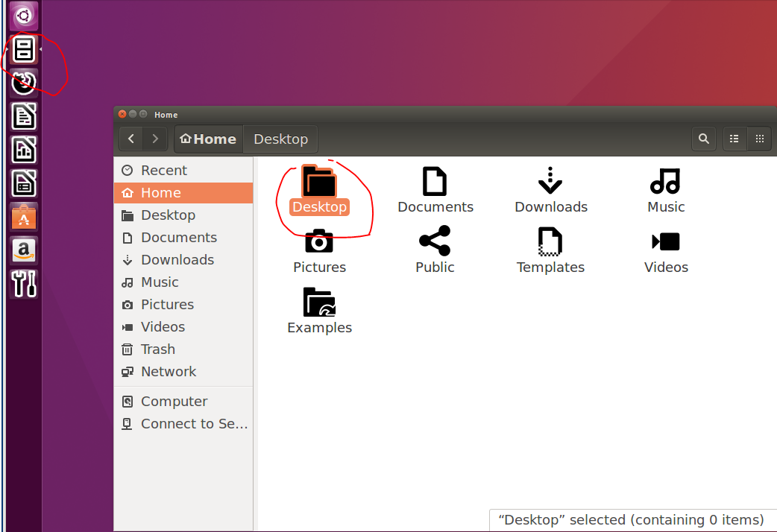Select the Home path segment

[x=207, y=139]
